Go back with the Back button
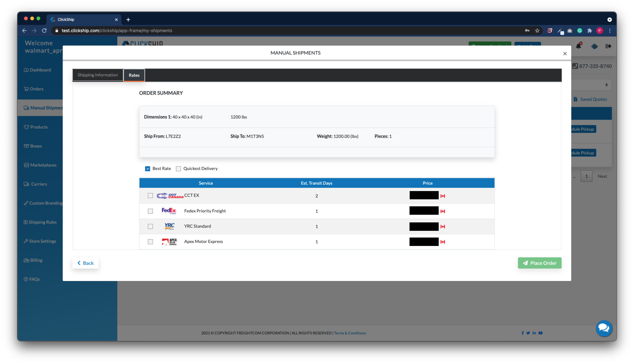Screen dimensions: 634x364 pos(85,263)
